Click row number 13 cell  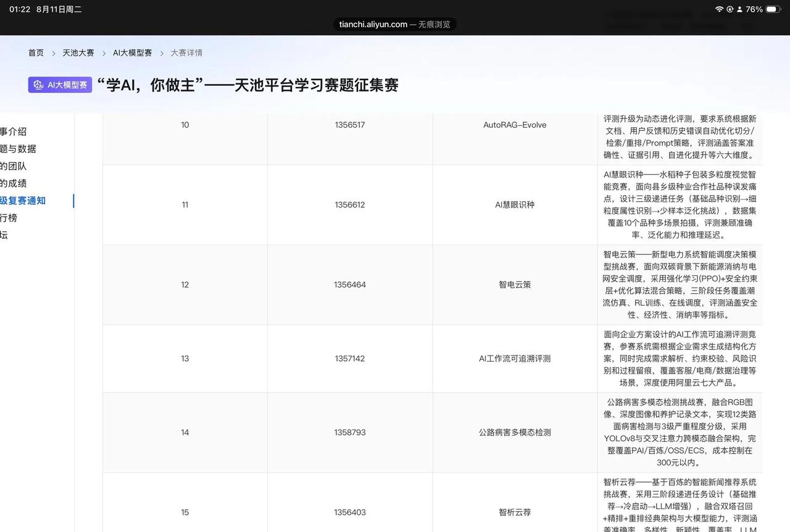click(185, 359)
